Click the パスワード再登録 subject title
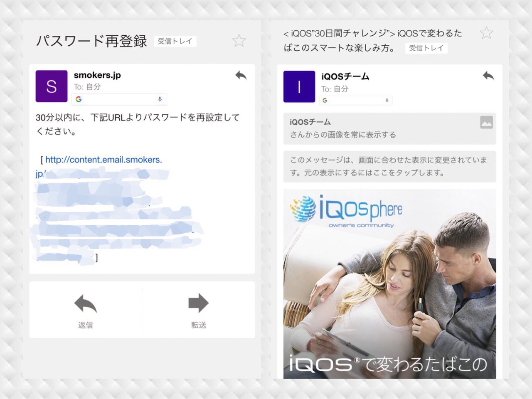The width and height of the screenshot is (532, 399). tap(91, 41)
